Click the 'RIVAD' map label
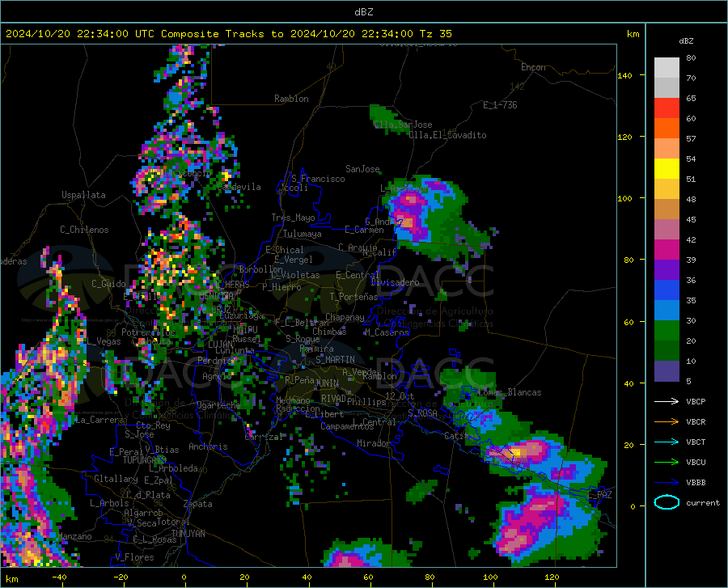Screen dimensions: 728x588 pyautogui.click(x=333, y=398)
